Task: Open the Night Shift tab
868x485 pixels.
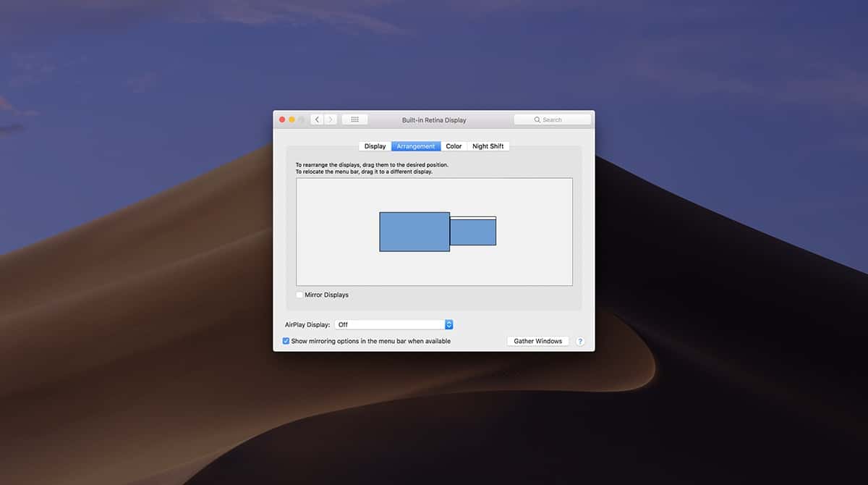Action: pyautogui.click(x=488, y=145)
